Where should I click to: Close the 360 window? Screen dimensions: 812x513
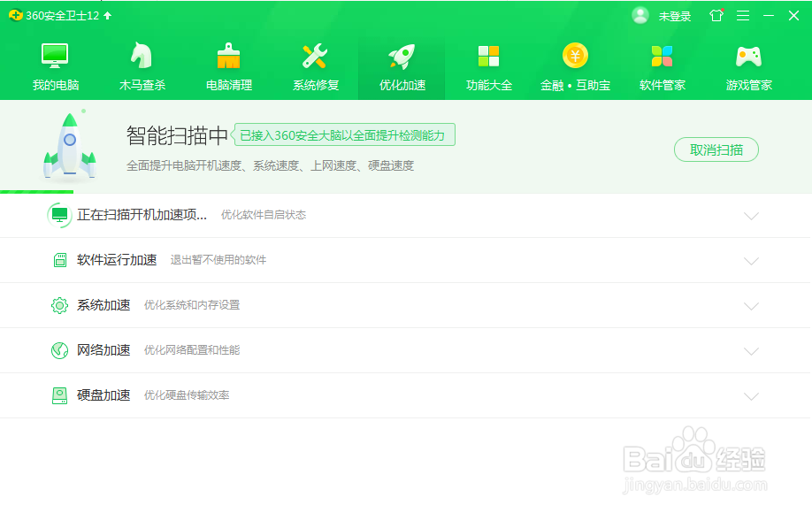[x=794, y=16]
